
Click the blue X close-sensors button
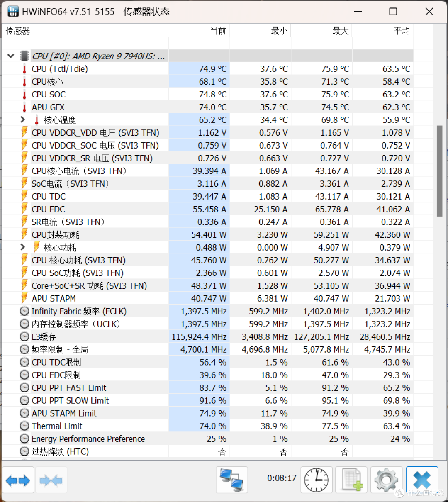(x=422, y=480)
